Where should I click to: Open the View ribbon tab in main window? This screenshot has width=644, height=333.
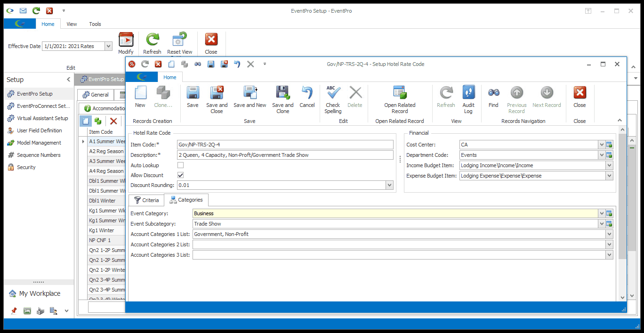click(x=72, y=24)
